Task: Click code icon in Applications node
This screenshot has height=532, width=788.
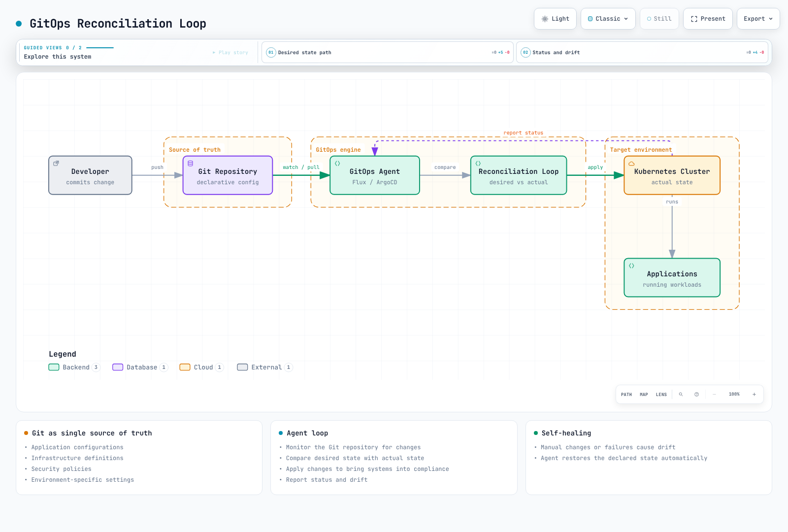Action: pos(631,266)
